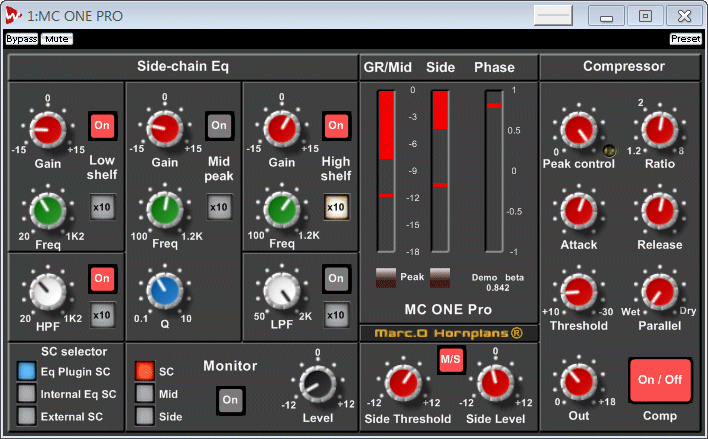The image size is (708, 439).
Task: Click the Out gain knob
Action: (x=578, y=382)
